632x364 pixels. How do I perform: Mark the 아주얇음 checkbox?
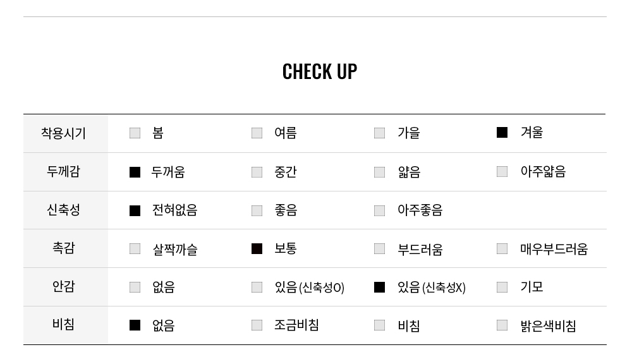pyautogui.click(x=502, y=172)
